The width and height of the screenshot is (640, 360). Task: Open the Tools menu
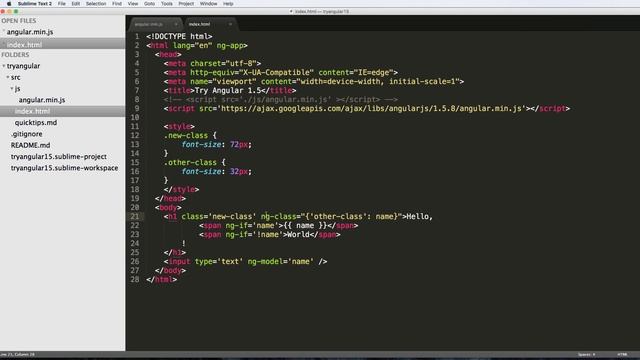pyautogui.click(x=167, y=4)
